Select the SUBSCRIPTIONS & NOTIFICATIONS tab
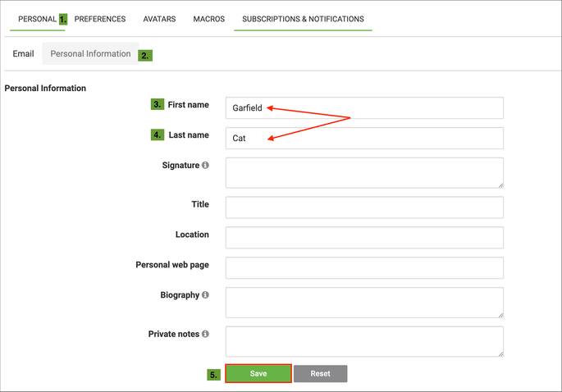Screen dimensions: 562x392 coord(303,19)
